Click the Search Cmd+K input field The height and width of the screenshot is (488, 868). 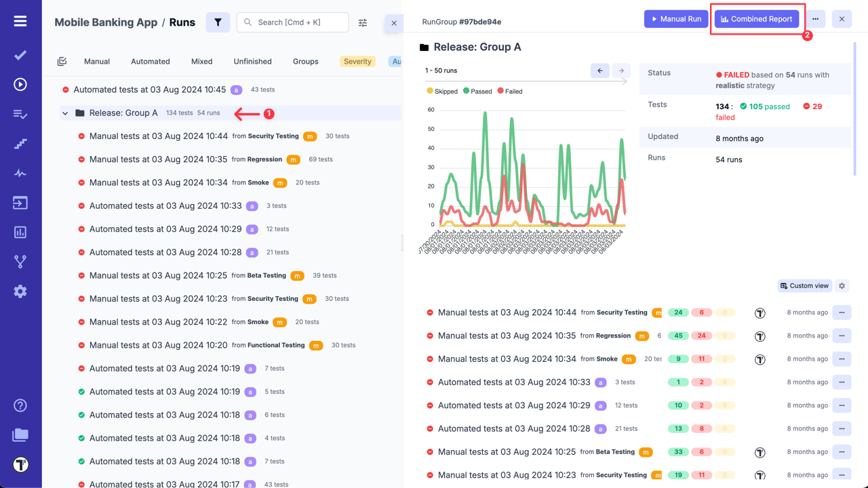pyautogui.click(x=292, y=22)
